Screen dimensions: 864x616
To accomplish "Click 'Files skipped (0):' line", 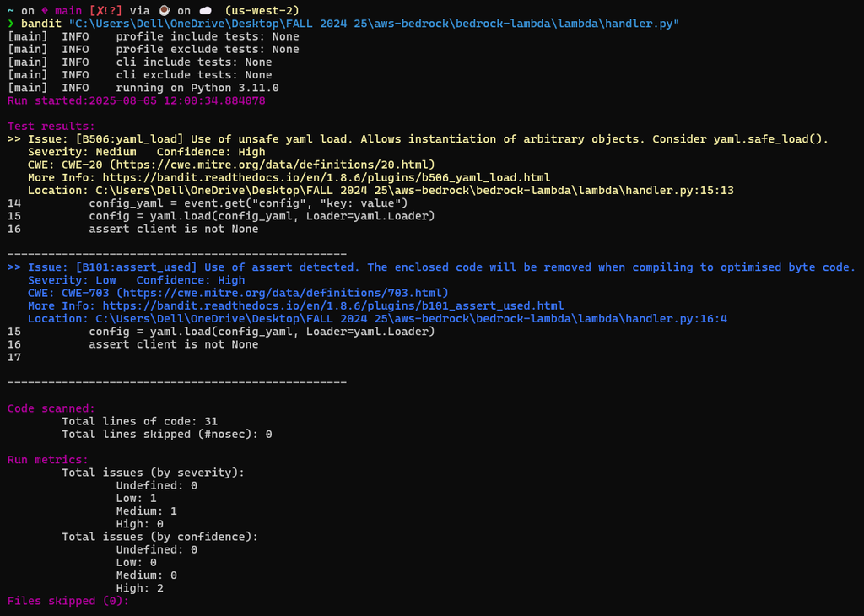I will 68,601.
